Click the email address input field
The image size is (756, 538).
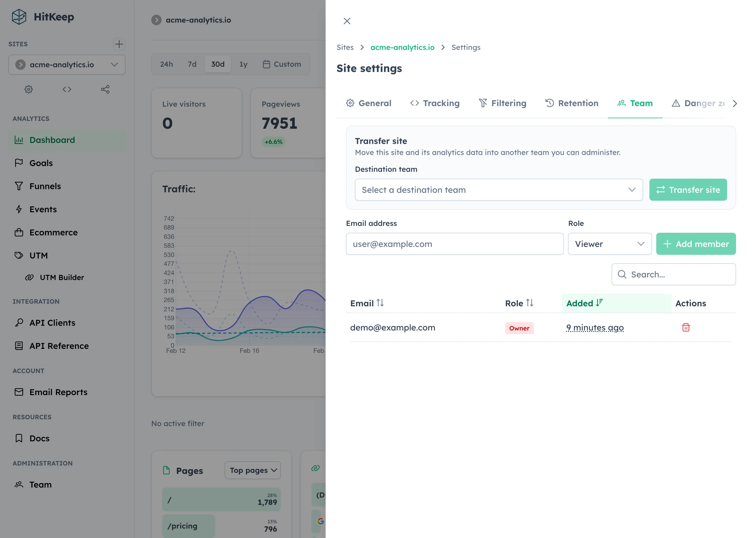(454, 244)
